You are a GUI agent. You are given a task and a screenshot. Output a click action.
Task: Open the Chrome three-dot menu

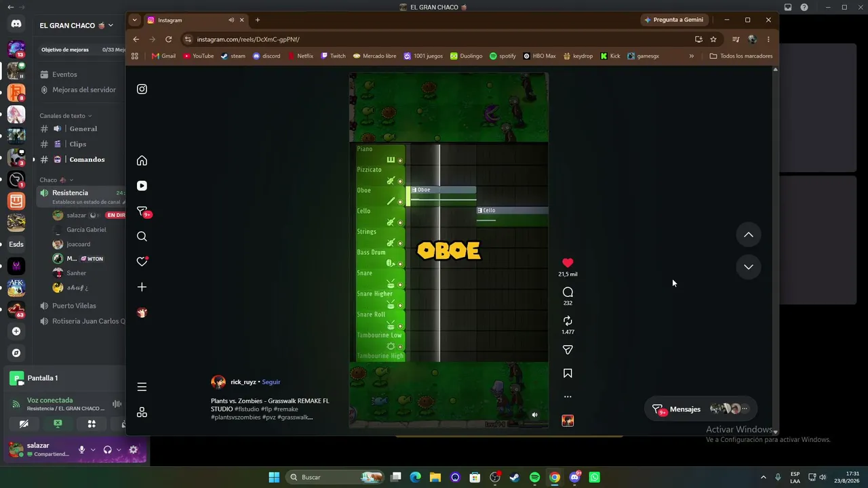click(x=768, y=39)
